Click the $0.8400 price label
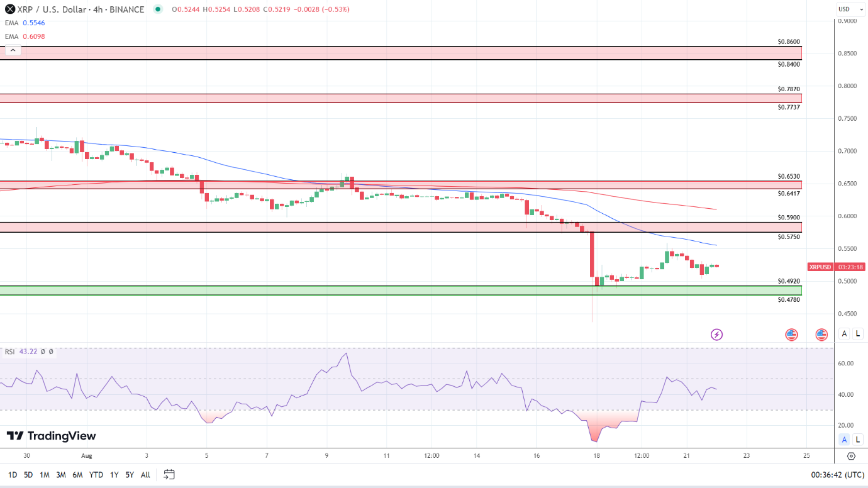Viewport: 868px width, 488px height. click(x=789, y=64)
